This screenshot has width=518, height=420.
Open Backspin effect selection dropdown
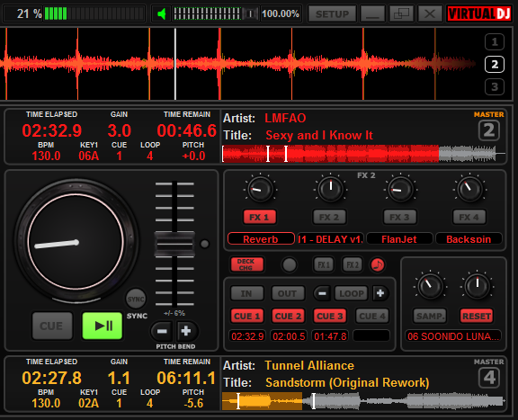469,238
